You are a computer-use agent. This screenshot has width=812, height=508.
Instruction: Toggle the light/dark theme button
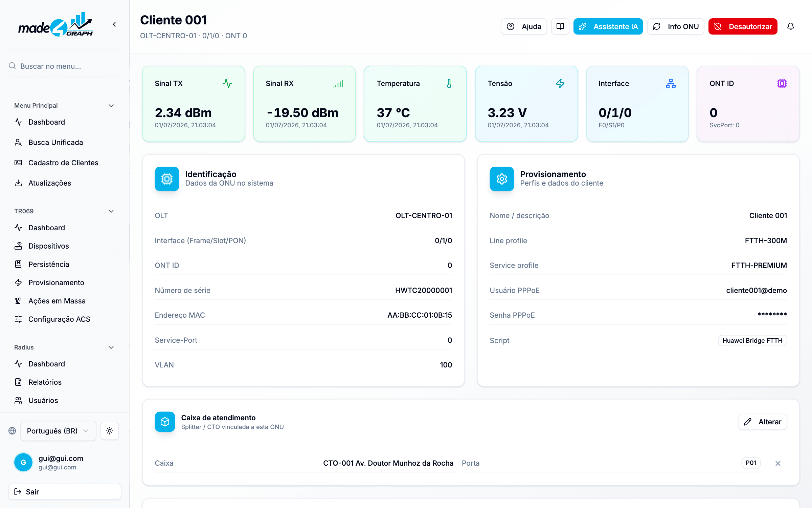110,431
